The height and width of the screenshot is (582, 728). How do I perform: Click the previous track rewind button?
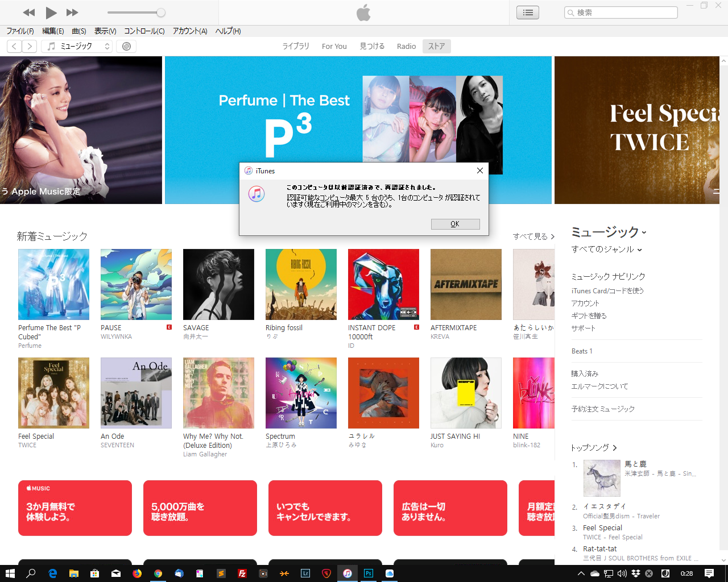[29, 13]
